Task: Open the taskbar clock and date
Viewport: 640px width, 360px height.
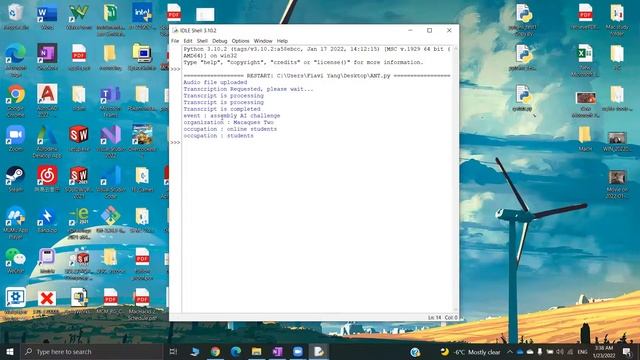Action: coord(604,352)
